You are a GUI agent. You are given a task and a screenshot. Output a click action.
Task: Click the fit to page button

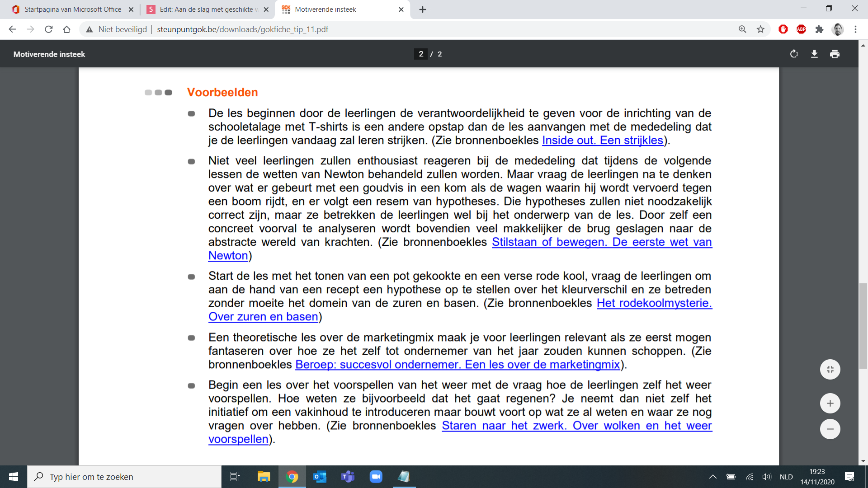[x=830, y=369]
